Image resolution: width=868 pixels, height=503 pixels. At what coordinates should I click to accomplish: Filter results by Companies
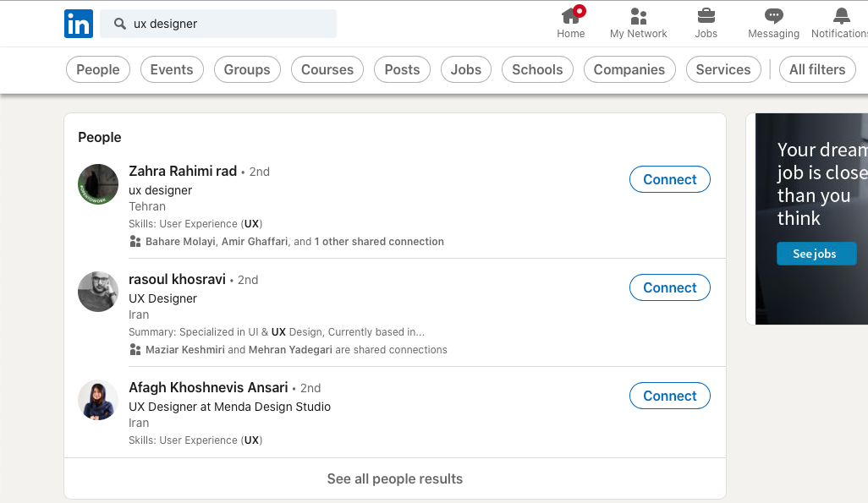629,69
